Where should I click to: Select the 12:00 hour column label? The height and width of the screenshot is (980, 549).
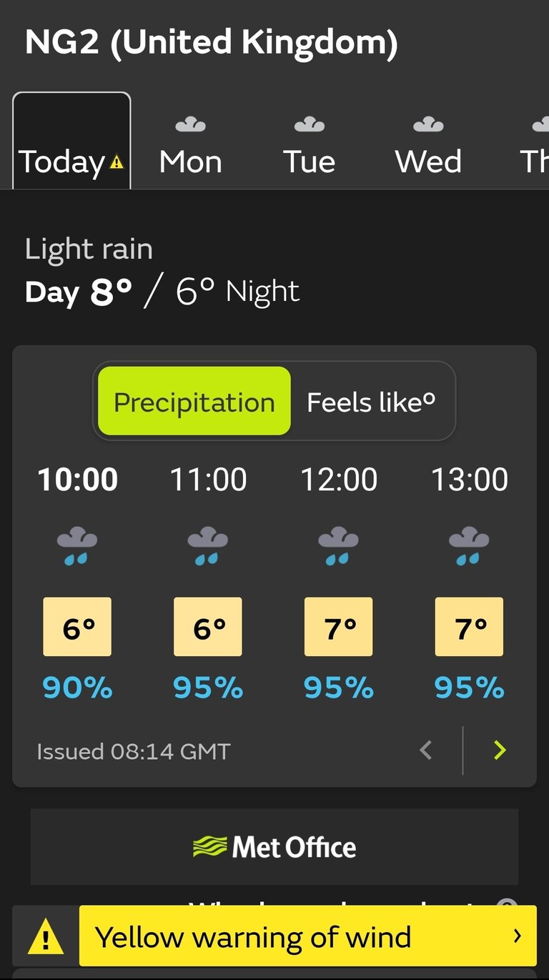[339, 480]
